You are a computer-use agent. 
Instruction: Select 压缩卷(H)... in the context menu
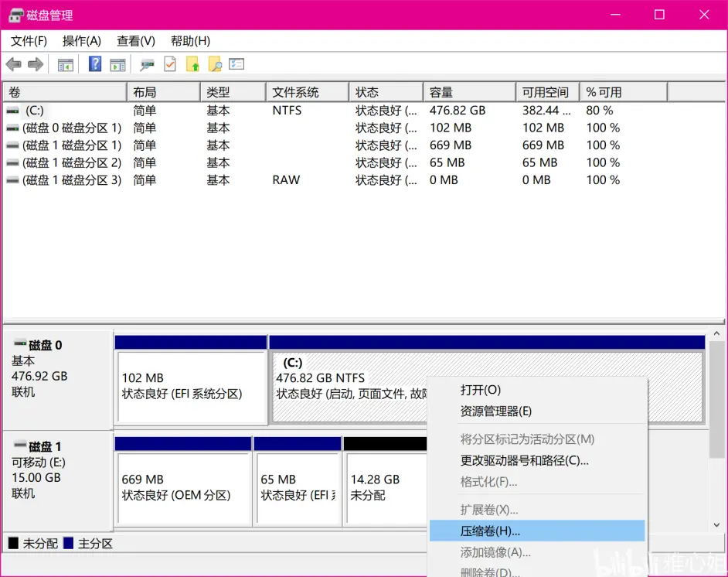pos(537,531)
